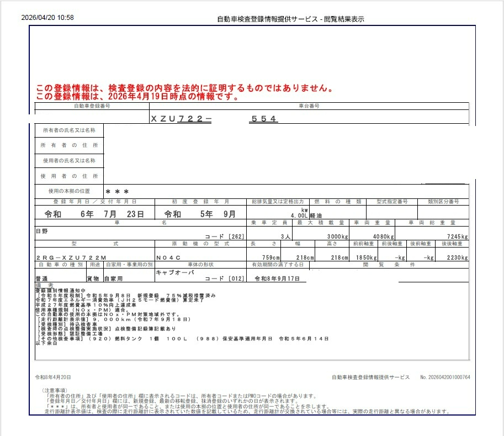Click chassis number XZU722-
Image resolution: width=504 pixels, height=436 pixels.
pos(181,119)
